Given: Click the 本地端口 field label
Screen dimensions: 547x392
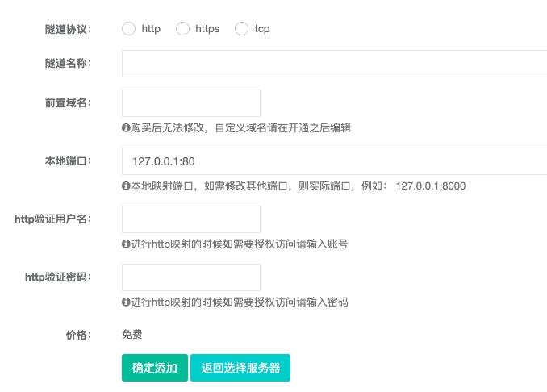Looking at the screenshot, I should pos(68,161).
